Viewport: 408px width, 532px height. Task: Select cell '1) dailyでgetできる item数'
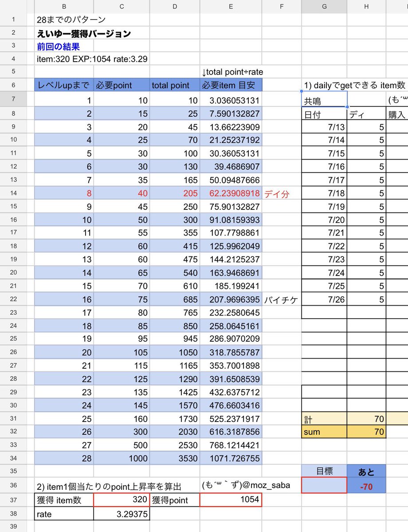coord(354,85)
